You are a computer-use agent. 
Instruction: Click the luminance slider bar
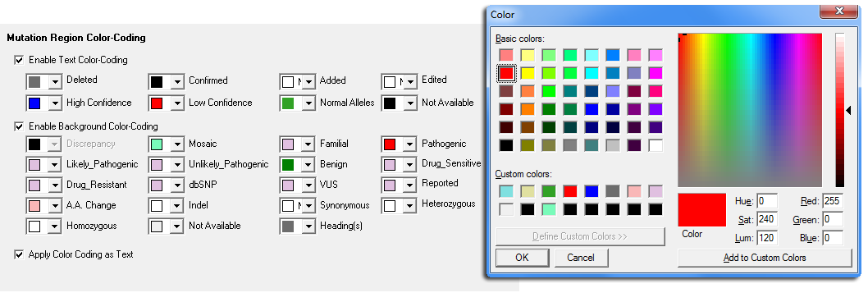click(840, 110)
